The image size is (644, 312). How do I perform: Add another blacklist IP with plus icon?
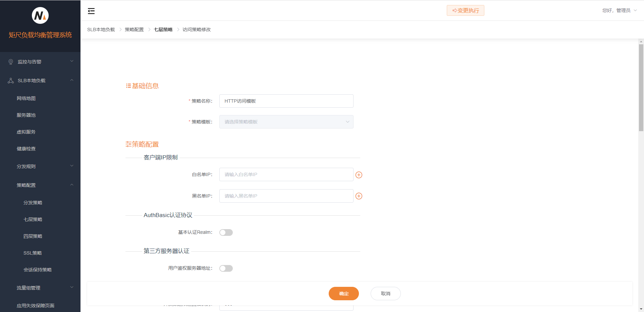[x=359, y=196]
